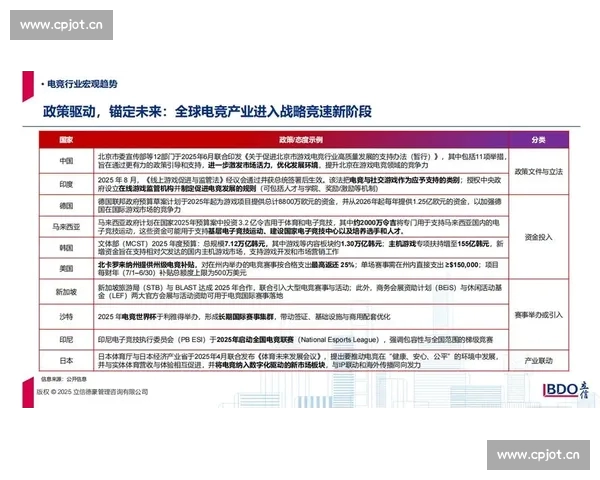Screen dimensions: 600x480
Task: Click the policy text starting 马来西亚政府计划
Action: [298, 227]
